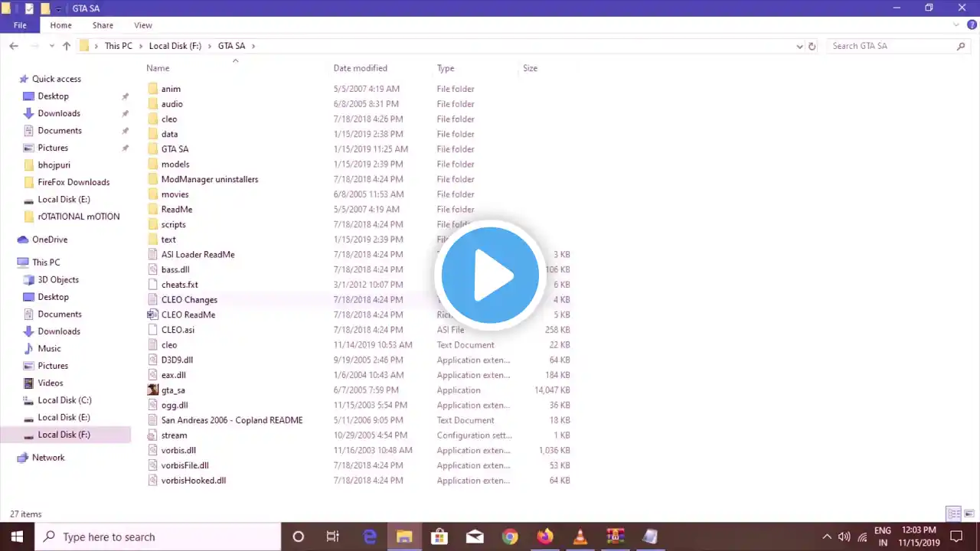The height and width of the screenshot is (551, 980).
Task: Navigate up one folder level arrow
Action: (x=67, y=46)
